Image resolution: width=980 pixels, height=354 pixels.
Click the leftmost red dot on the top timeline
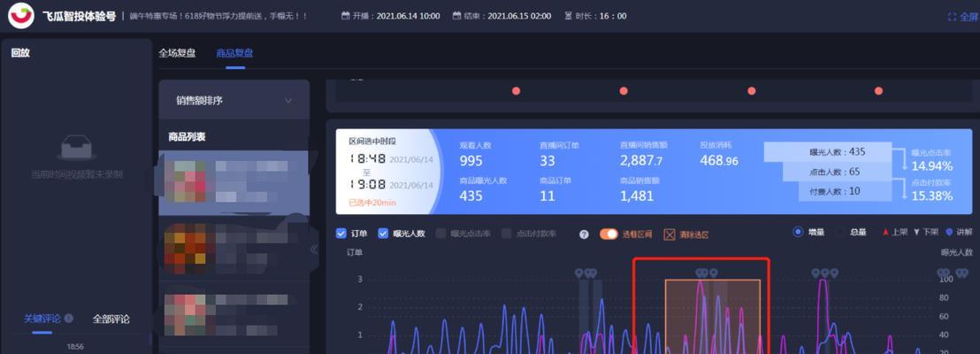coord(517,90)
